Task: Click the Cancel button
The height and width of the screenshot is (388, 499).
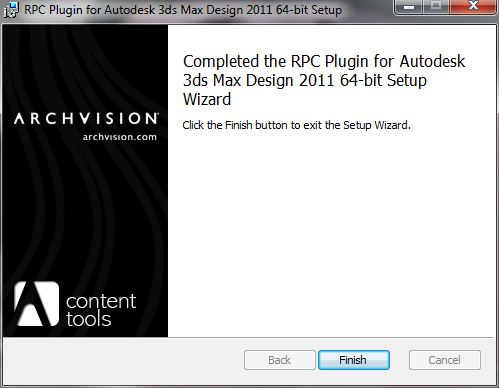Action: click(445, 360)
